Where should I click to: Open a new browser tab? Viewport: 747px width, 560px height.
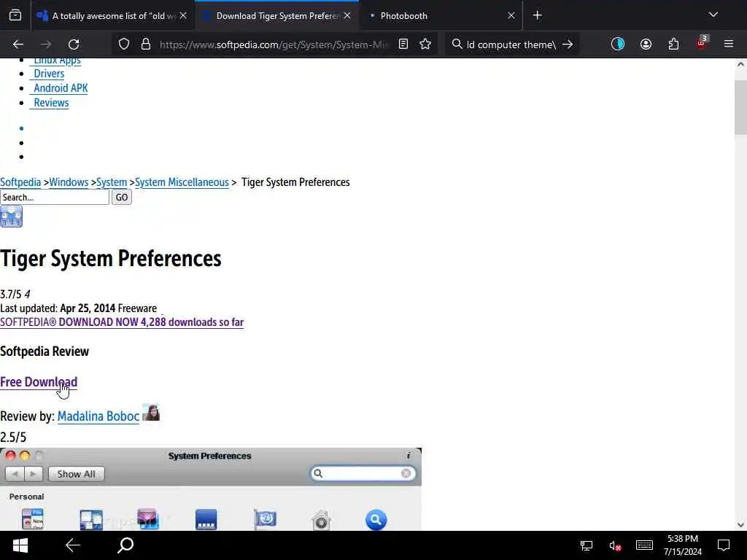click(x=537, y=15)
